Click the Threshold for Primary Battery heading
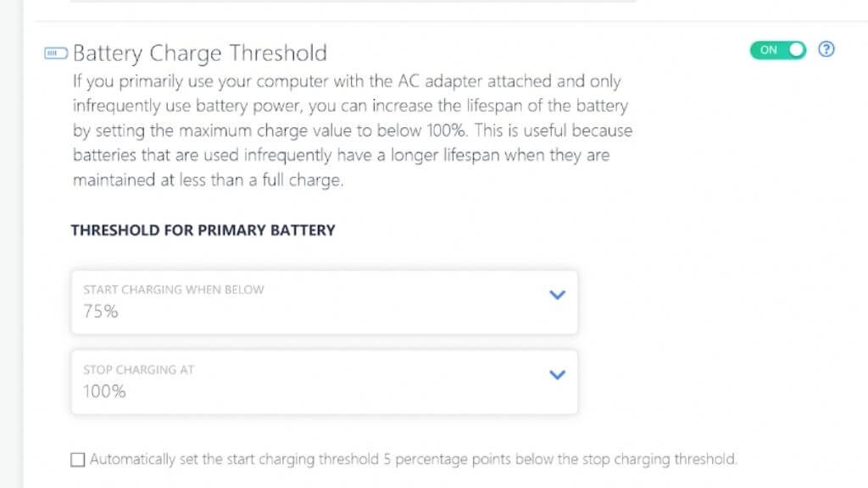 pyautogui.click(x=203, y=230)
